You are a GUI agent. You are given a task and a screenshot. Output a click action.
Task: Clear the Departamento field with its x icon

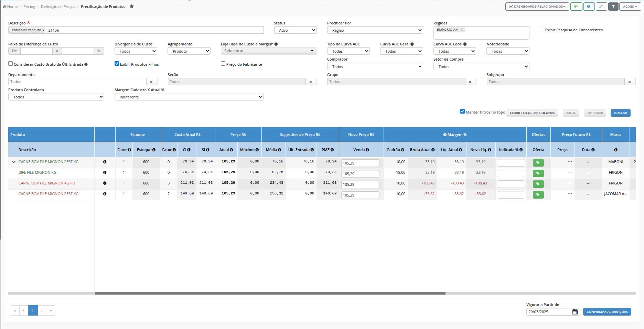(151, 82)
